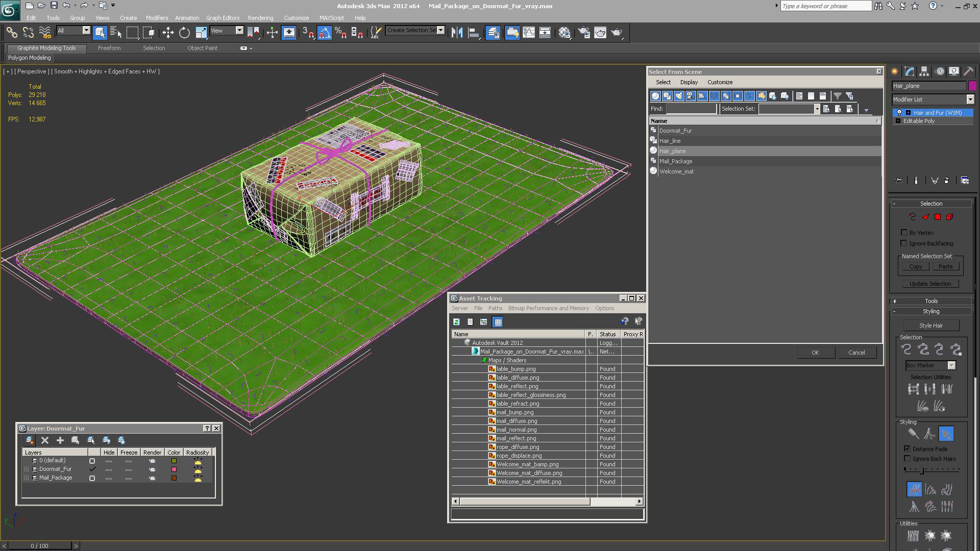Open the Create command panel tab
The width and height of the screenshot is (980, 551).
[x=895, y=71]
